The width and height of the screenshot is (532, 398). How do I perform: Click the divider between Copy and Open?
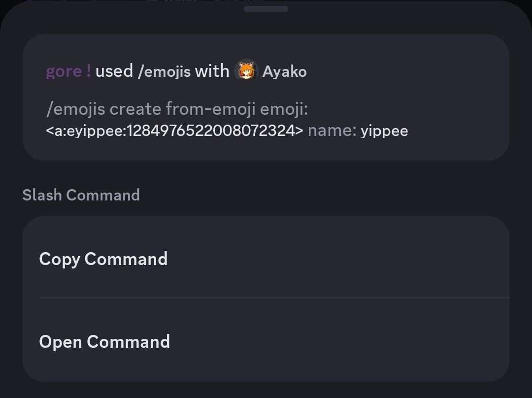pos(274,298)
